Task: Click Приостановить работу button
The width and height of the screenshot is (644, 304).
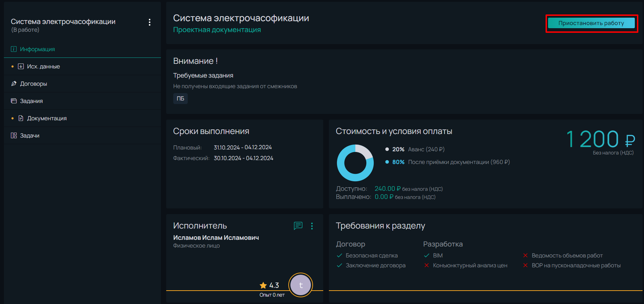Action: tap(591, 23)
